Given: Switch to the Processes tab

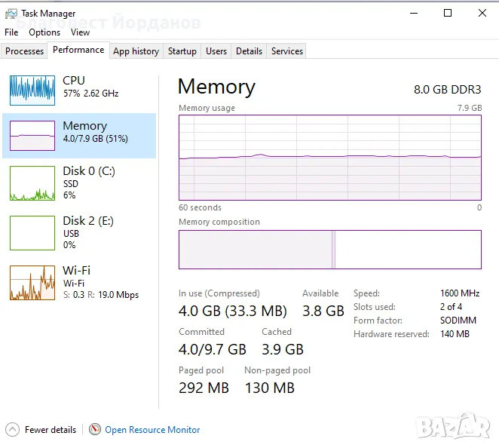Looking at the screenshot, I should click(25, 51).
